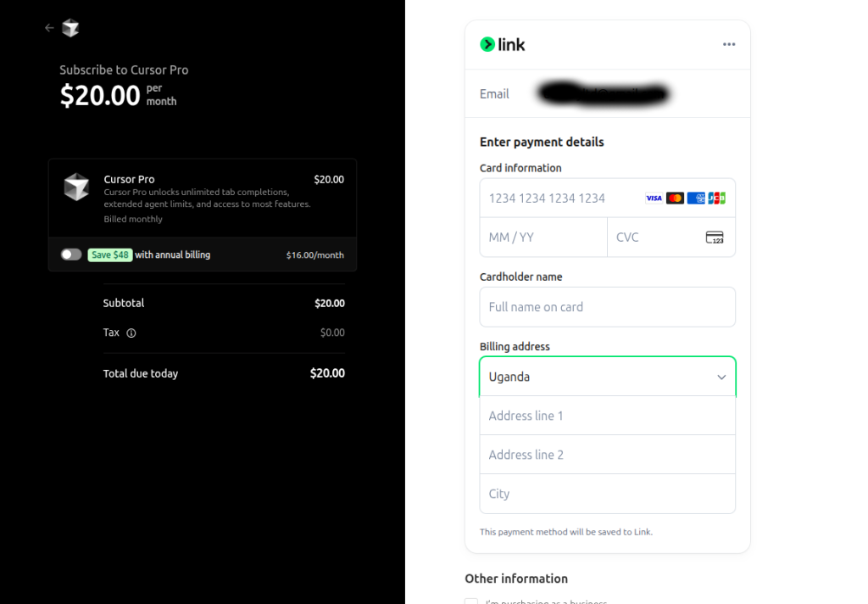Focus the card number field
Screen dimensions: 868x604
coord(607,198)
